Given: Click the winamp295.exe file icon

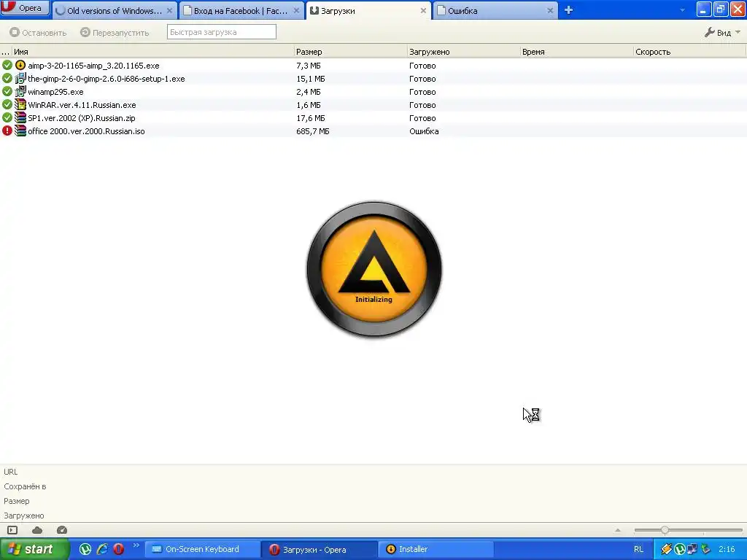Looking at the screenshot, I should 20,91.
